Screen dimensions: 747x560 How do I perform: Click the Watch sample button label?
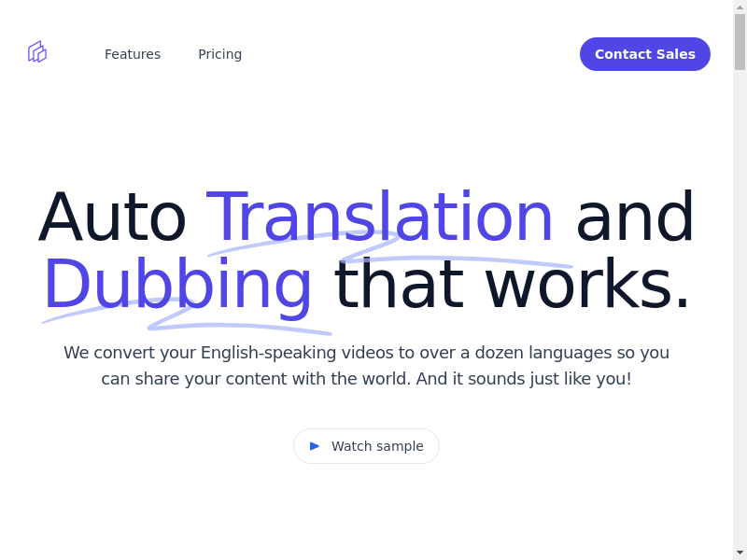(377, 446)
